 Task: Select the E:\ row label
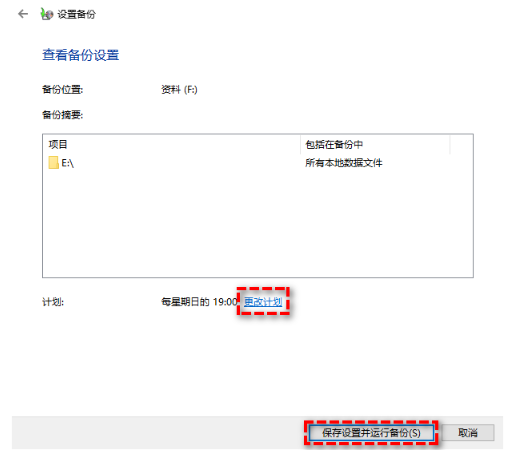click(68, 163)
